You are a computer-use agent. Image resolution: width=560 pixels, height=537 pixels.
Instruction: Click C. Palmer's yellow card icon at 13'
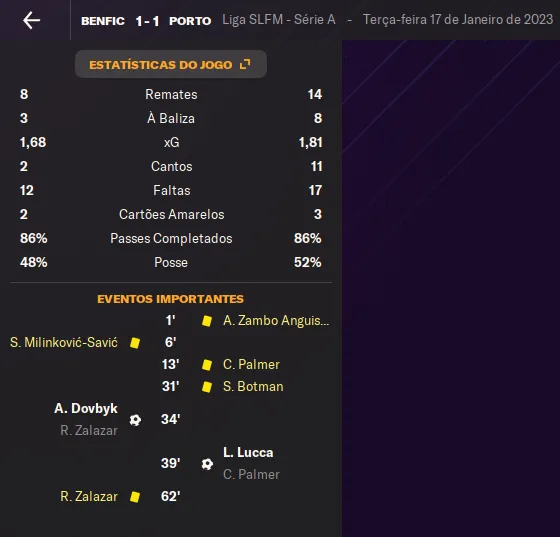click(207, 365)
